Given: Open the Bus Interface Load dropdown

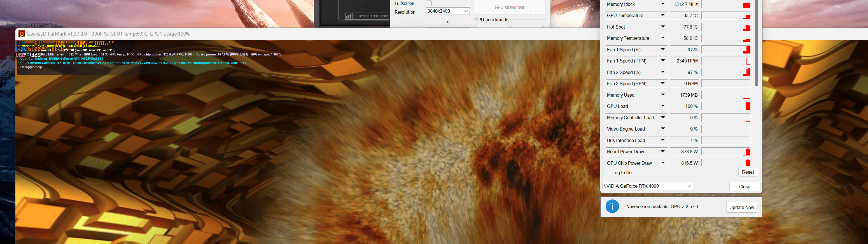Looking at the screenshot, I should click(x=662, y=141).
